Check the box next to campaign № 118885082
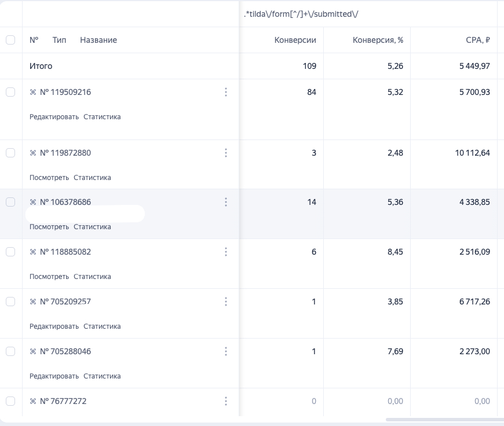504x426 pixels. click(10, 252)
